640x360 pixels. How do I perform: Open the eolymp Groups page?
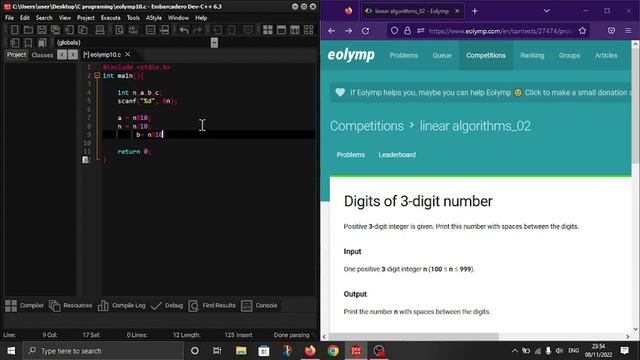pos(569,55)
